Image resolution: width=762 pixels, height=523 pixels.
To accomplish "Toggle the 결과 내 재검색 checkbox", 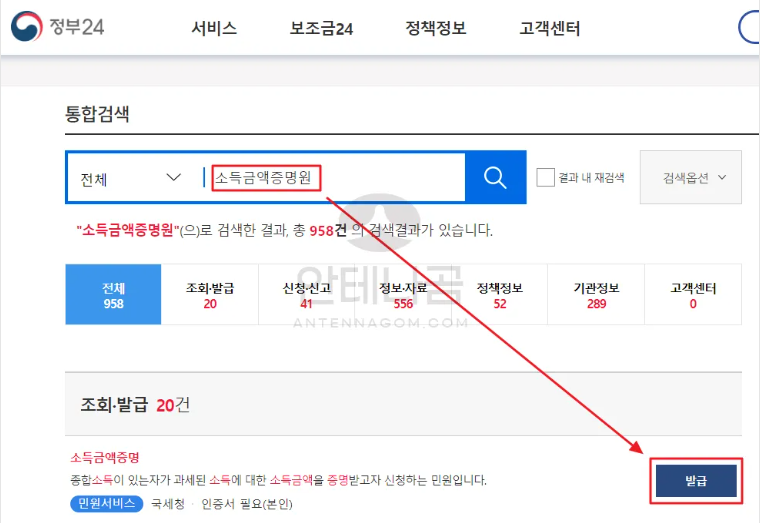I will coord(545,178).
